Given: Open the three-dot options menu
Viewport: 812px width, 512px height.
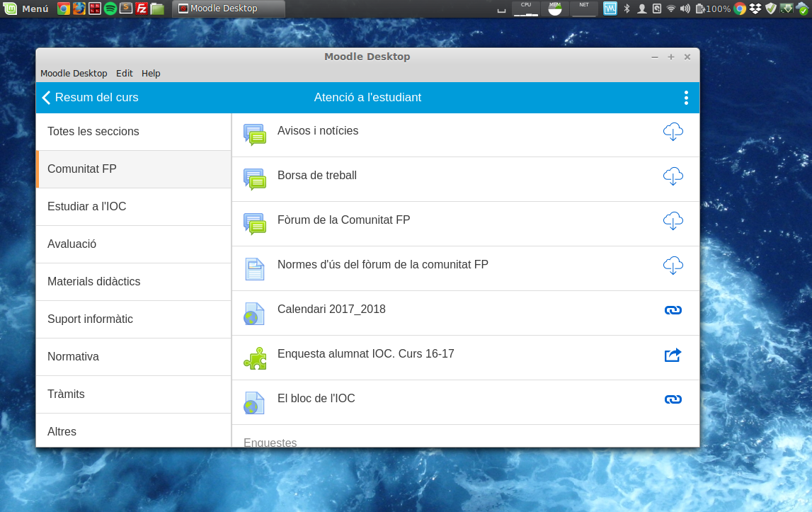Looking at the screenshot, I should (x=685, y=98).
